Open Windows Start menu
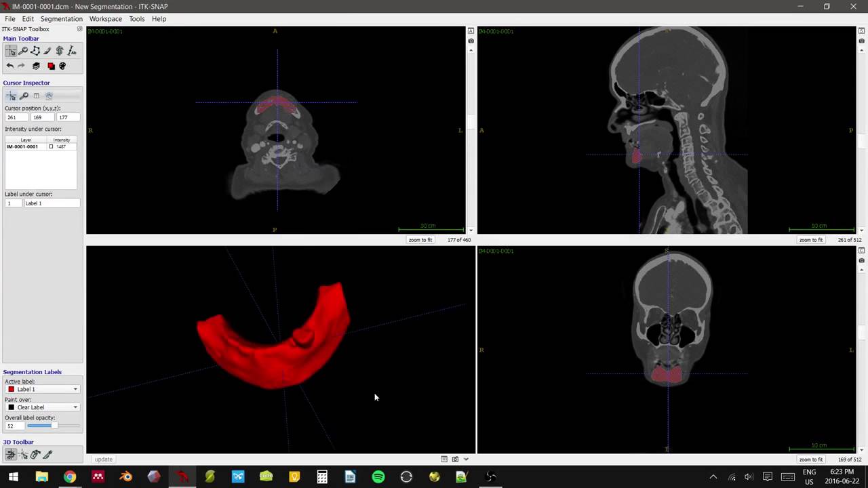The width and height of the screenshot is (868, 488). click(14, 476)
